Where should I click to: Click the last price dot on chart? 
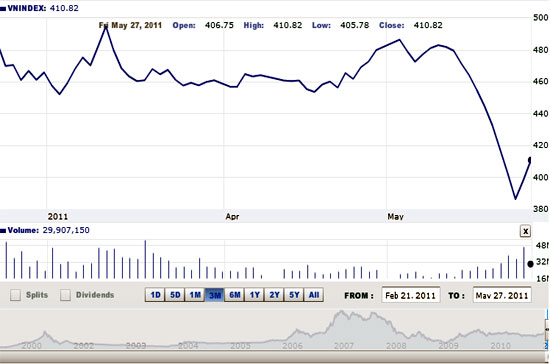click(x=530, y=160)
